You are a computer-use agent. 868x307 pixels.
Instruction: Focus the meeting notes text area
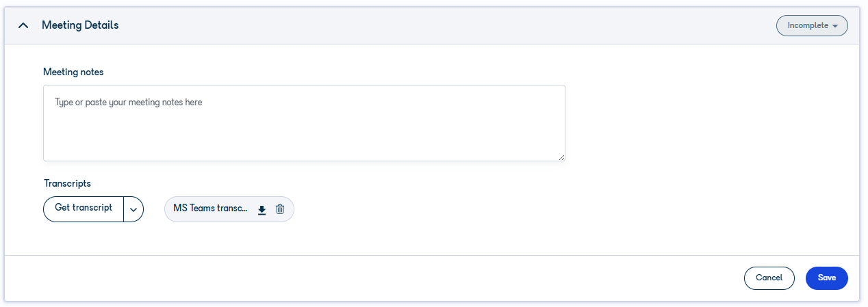tap(304, 123)
